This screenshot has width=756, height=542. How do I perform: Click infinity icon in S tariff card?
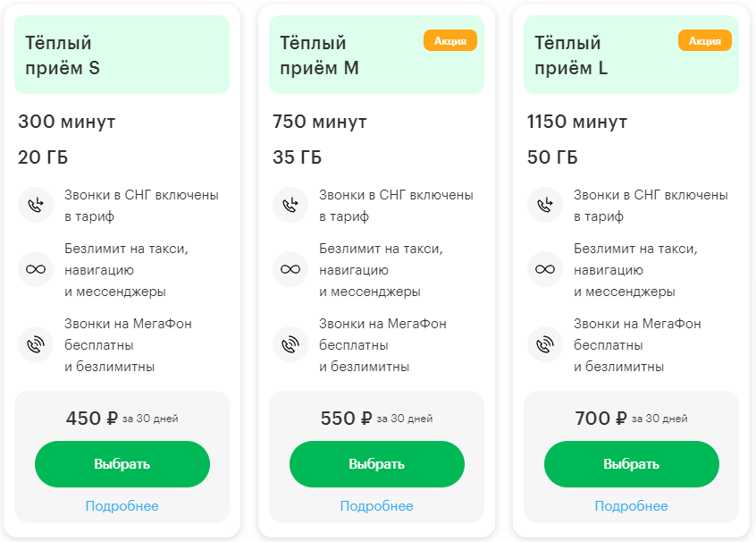[x=35, y=268]
